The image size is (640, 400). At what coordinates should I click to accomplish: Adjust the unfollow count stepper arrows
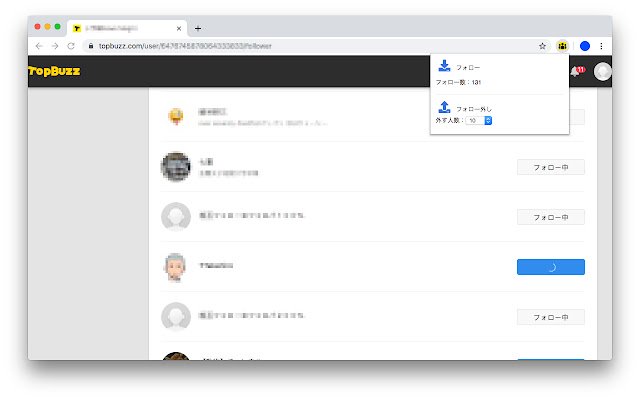coord(488,120)
